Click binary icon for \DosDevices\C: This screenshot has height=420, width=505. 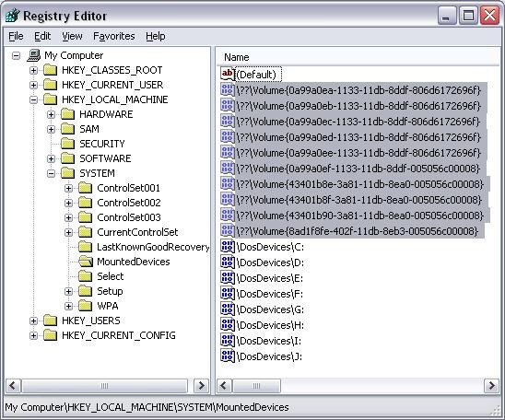click(x=228, y=247)
